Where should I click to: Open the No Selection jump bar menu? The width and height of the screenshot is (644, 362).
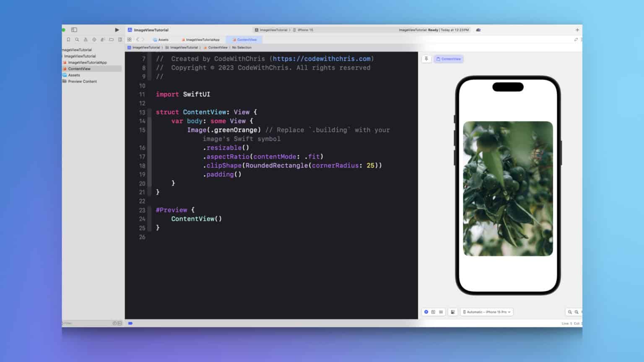tap(242, 48)
